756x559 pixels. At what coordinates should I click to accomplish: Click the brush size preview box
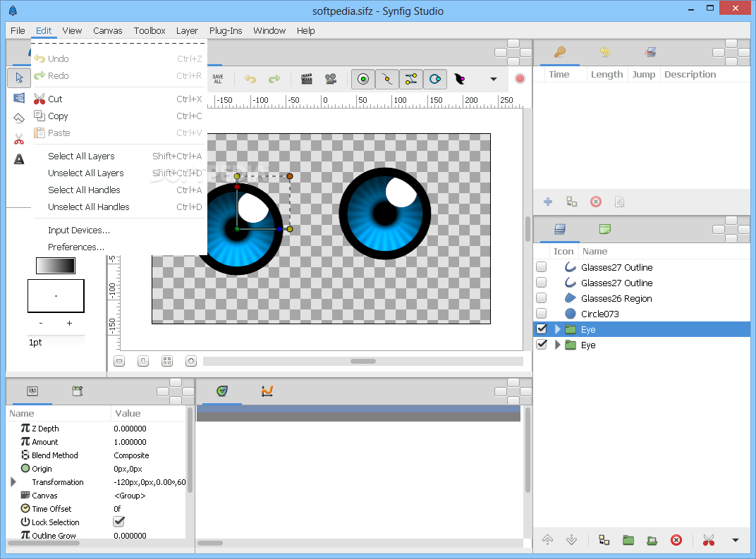[56, 296]
